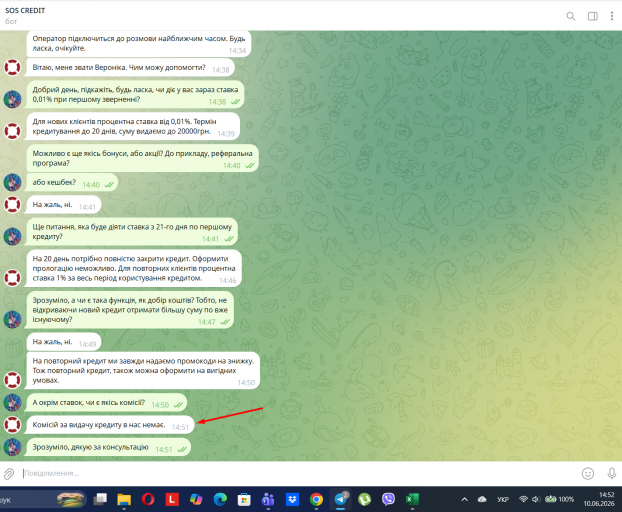Click the 14:46 timestamp on the prolongation message
This screenshot has width=622, height=512.
tap(228, 281)
